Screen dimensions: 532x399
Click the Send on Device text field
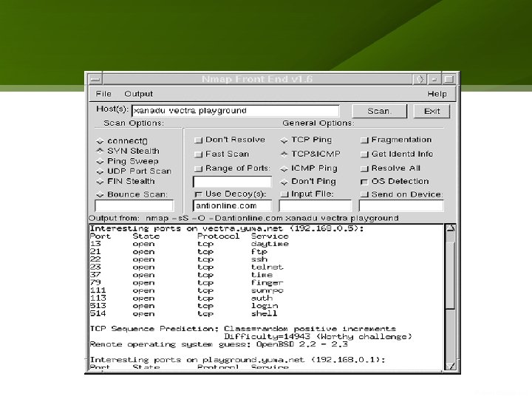[x=401, y=205]
